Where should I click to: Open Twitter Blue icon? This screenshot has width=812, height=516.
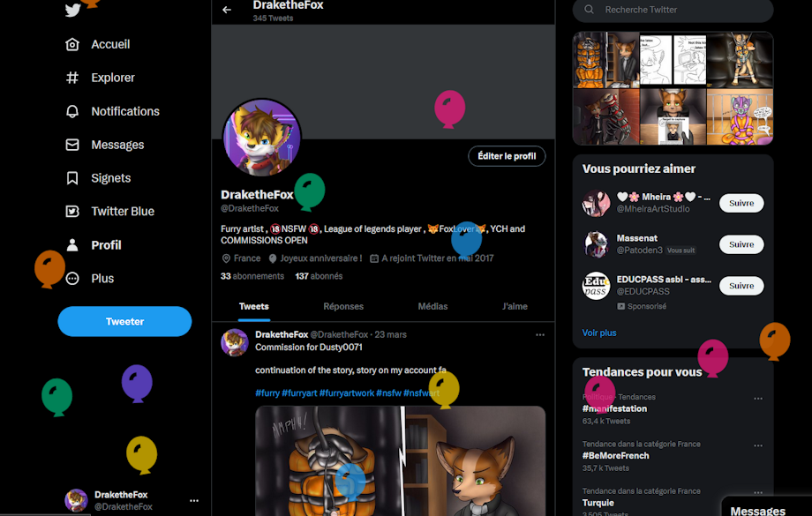click(72, 211)
